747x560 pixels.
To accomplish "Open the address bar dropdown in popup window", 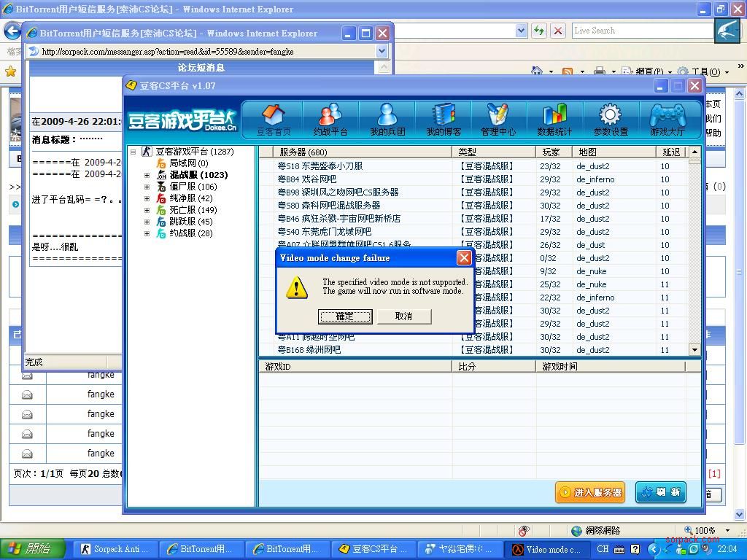I will tap(382, 51).
